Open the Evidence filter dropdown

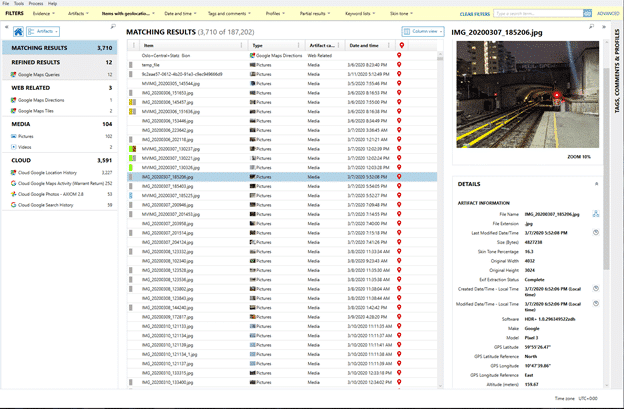pyautogui.click(x=44, y=14)
